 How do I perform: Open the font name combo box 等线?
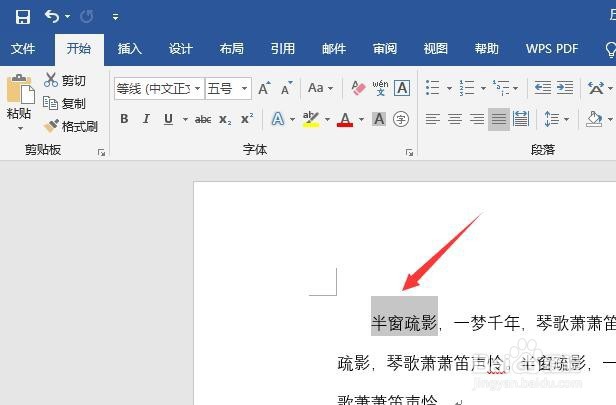pyautogui.click(x=160, y=88)
